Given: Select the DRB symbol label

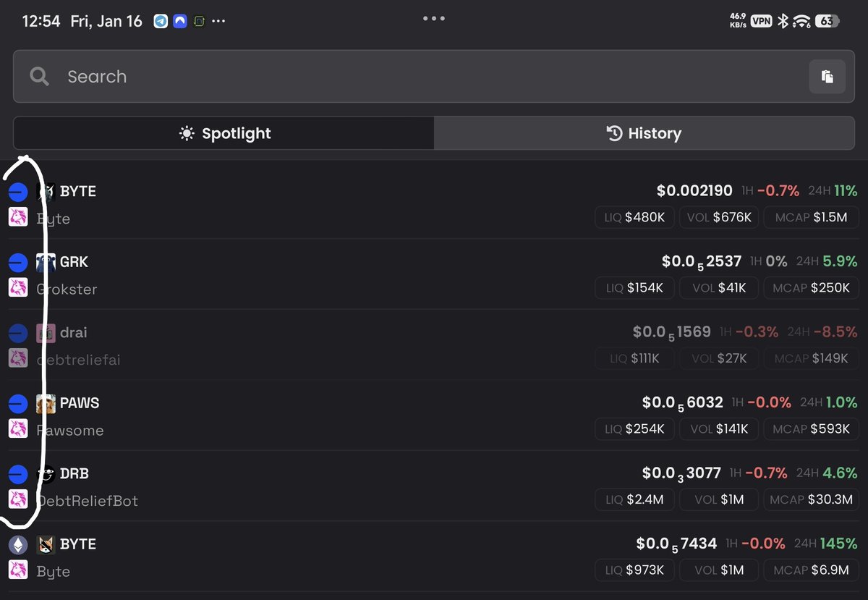Looking at the screenshot, I should tap(75, 473).
